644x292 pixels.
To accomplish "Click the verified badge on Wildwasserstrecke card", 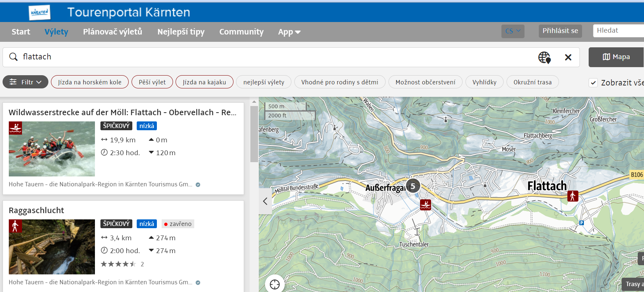I will click(198, 185).
